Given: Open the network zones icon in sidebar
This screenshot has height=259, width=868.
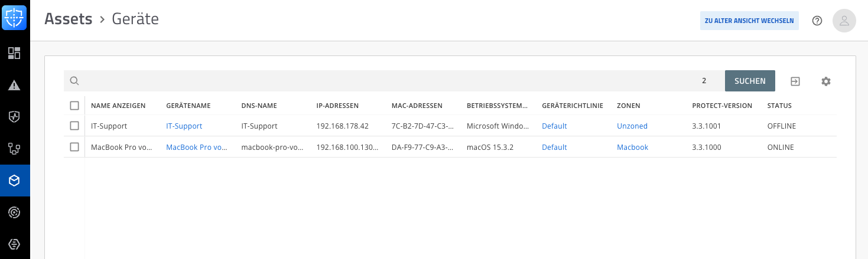Looking at the screenshot, I should (x=15, y=149).
